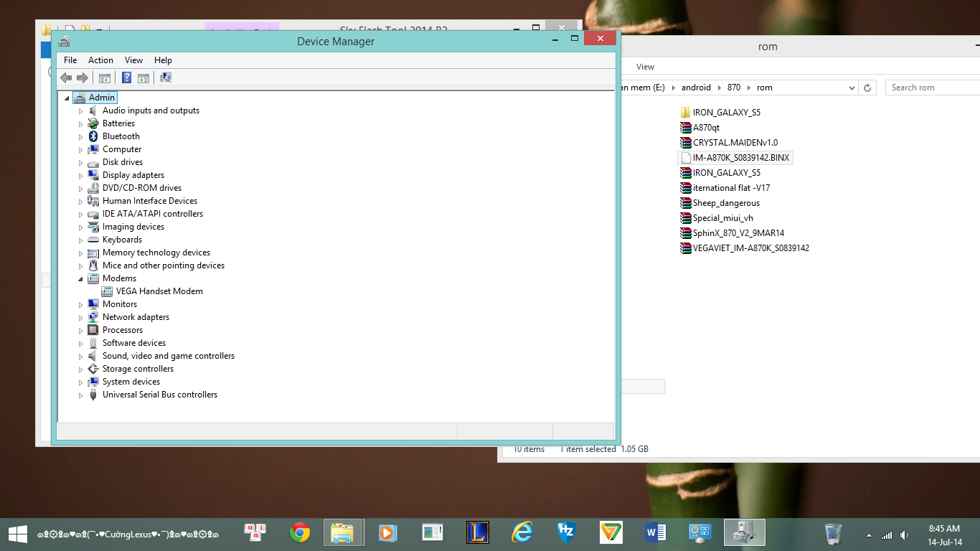Select the Sheep_dangerous archive
This screenshot has height=551, width=980.
pyautogui.click(x=720, y=203)
